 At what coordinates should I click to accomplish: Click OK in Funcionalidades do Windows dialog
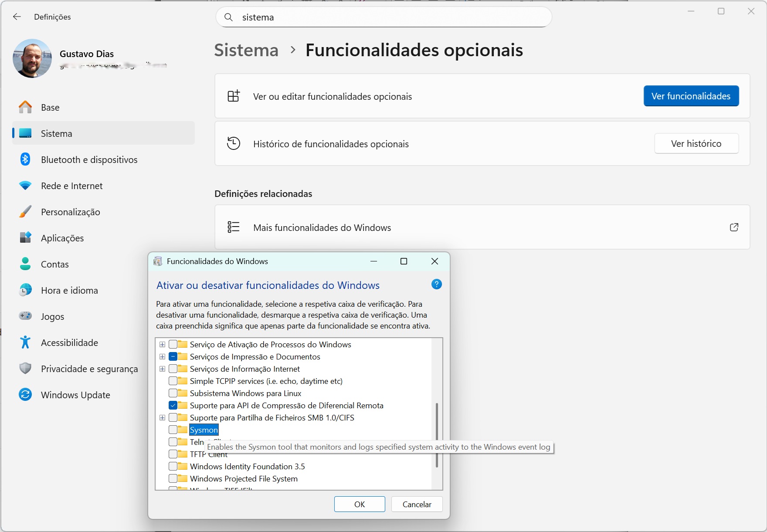(359, 504)
